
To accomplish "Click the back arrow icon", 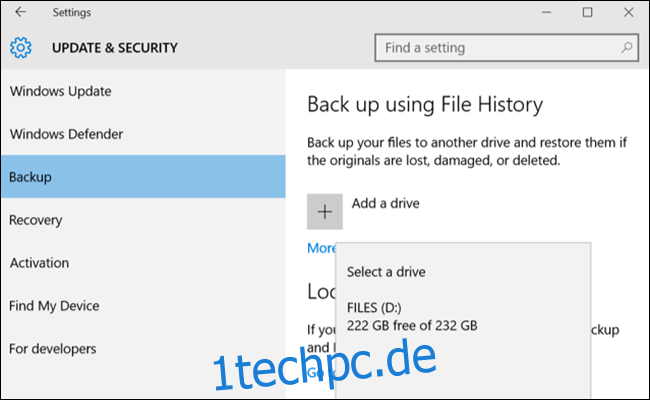I will [x=20, y=12].
